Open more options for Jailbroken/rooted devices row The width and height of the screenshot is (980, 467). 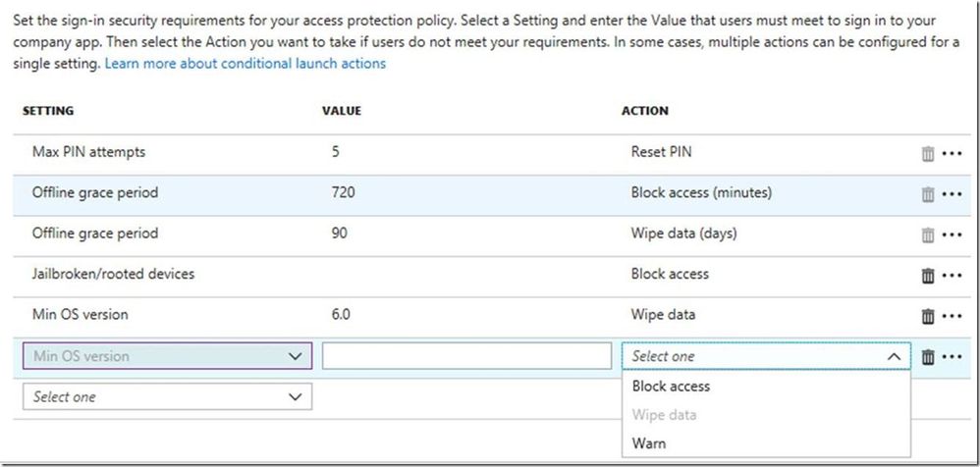tap(951, 276)
